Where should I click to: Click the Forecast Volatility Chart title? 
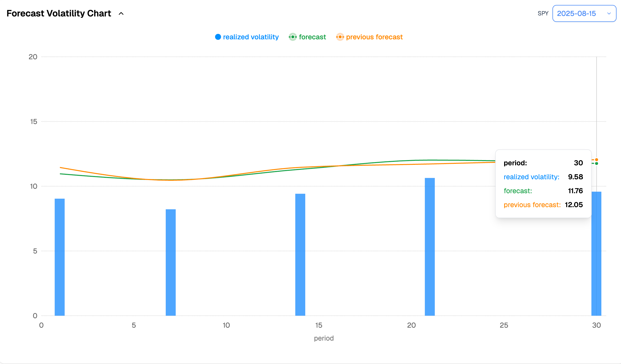click(x=59, y=13)
